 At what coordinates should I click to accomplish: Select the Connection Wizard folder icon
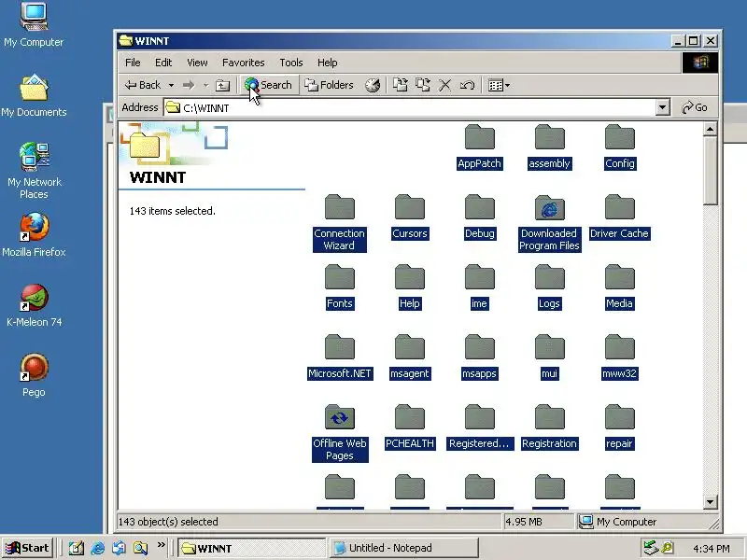click(x=339, y=207)
